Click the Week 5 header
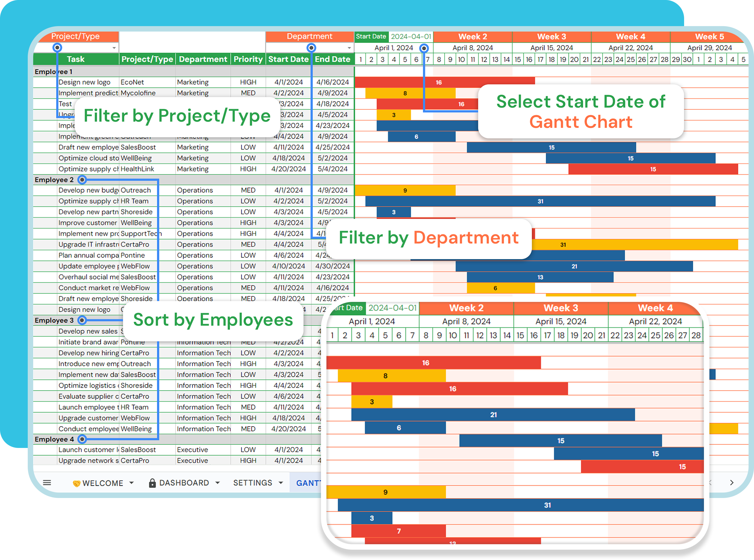 pos(709,37)
